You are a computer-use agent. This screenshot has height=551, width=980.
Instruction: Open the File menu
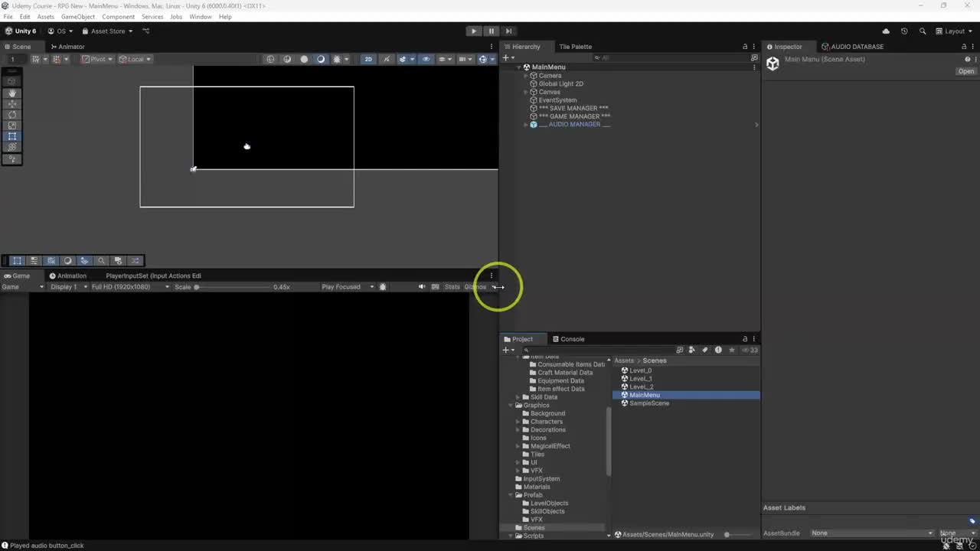tap(8, 16)
